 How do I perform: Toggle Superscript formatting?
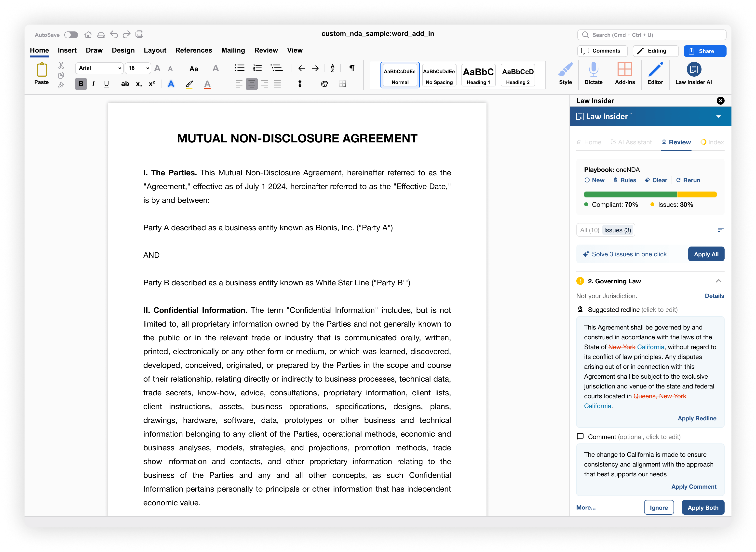pyautogui.click(x=152, y=83)
